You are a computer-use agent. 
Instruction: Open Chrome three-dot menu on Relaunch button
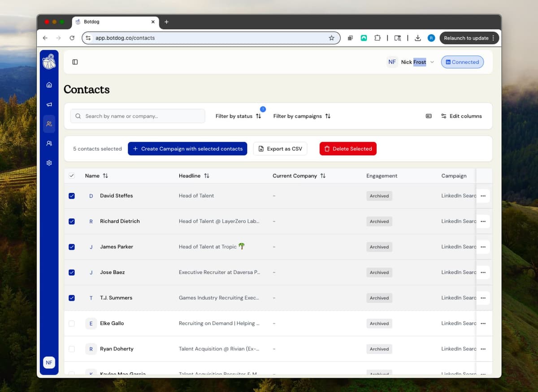(493, 38)
